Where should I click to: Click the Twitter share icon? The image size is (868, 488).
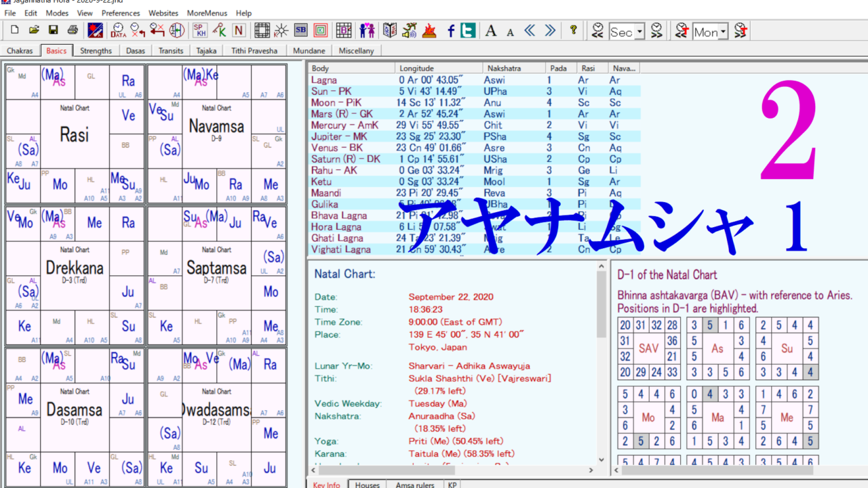point(468,30)
